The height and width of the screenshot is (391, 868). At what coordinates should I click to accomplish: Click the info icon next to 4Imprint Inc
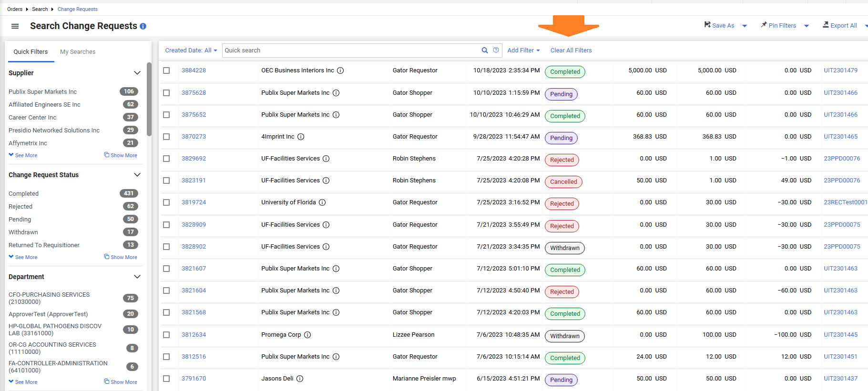coord(301,137)
